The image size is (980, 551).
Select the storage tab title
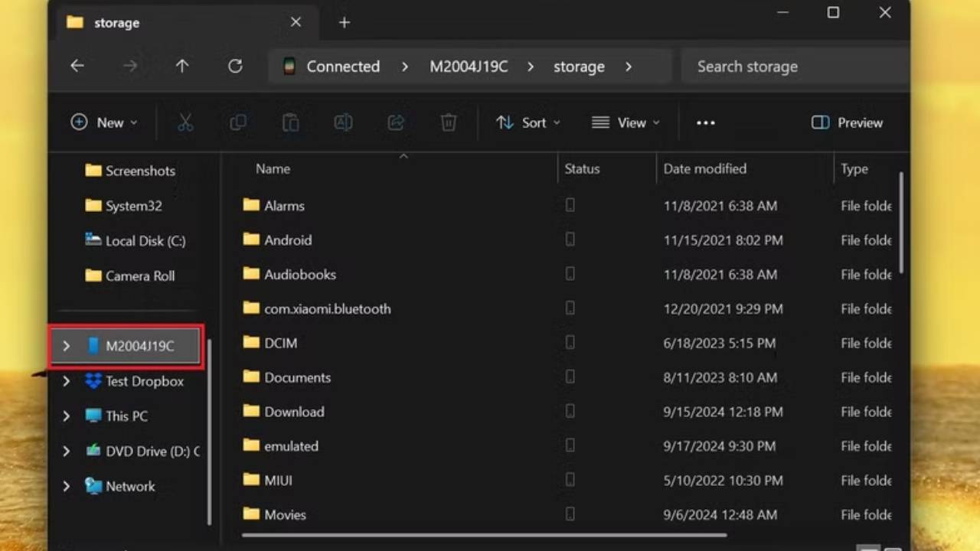(117, 23)
